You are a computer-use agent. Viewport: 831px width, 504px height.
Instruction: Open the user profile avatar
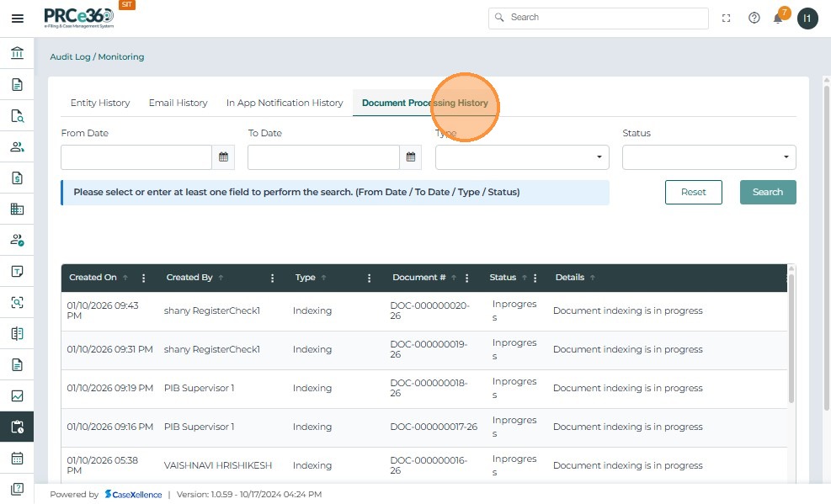pos(807,19)
